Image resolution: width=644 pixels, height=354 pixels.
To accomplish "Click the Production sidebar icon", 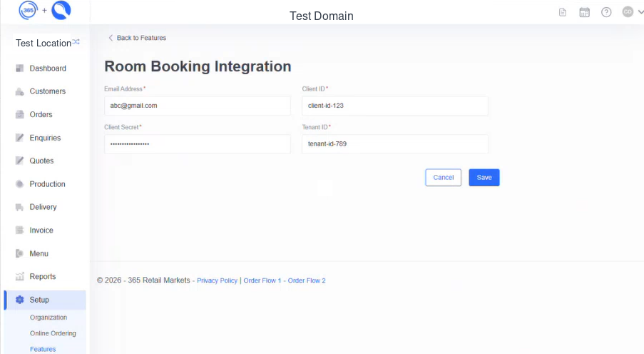I will click(20, 184).
